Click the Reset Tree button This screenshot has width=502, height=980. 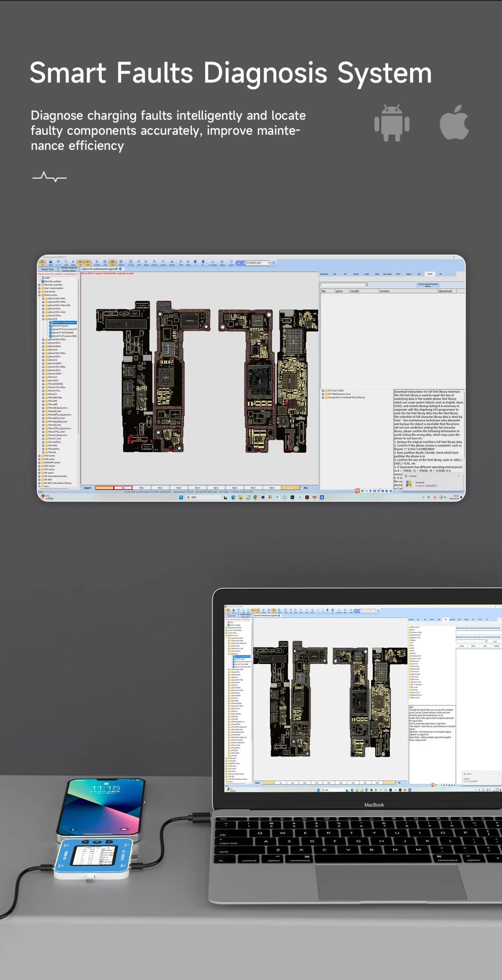pos(47,269)
